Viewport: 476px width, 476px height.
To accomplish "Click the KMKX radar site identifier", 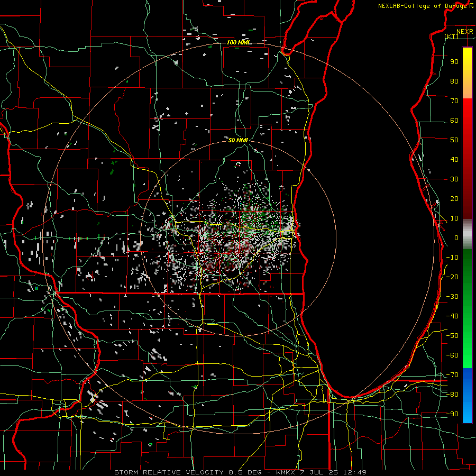I will (286, 472).
